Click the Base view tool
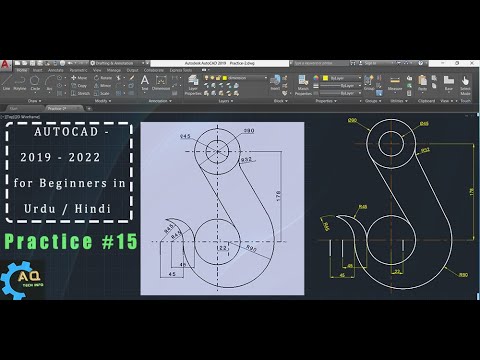This screenshot has height=360, width=480. tap(449, 83)
